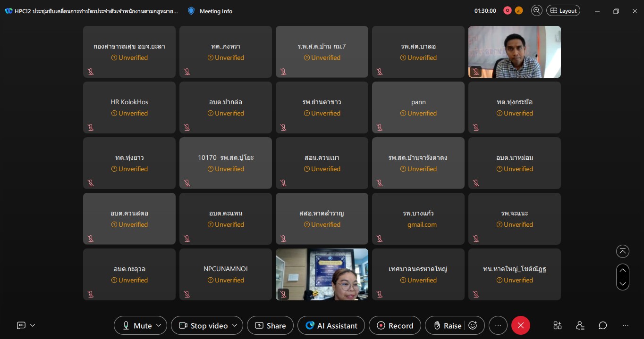This screenshot has height=339, width=644.
Task: Click the Share button
Action: 271,325
